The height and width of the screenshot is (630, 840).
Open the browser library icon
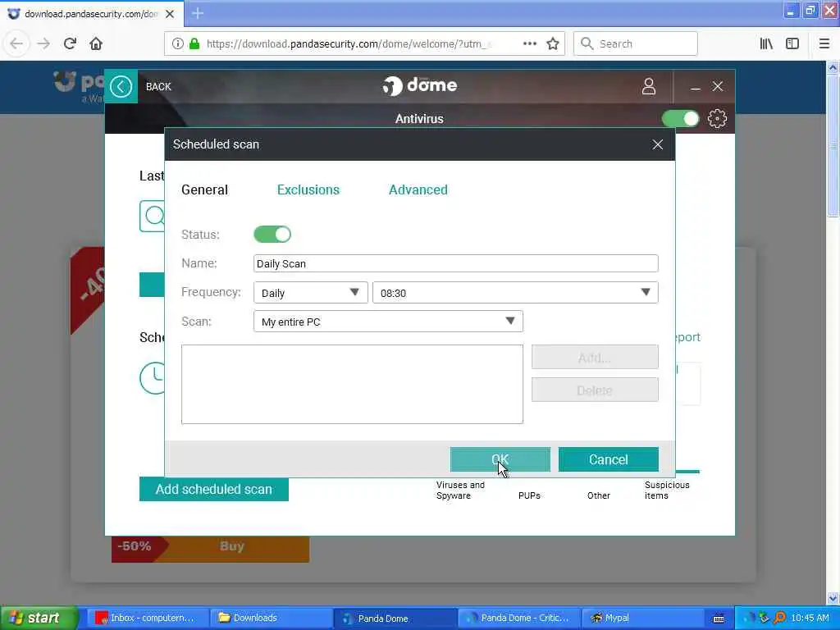(x=766, y=44)
